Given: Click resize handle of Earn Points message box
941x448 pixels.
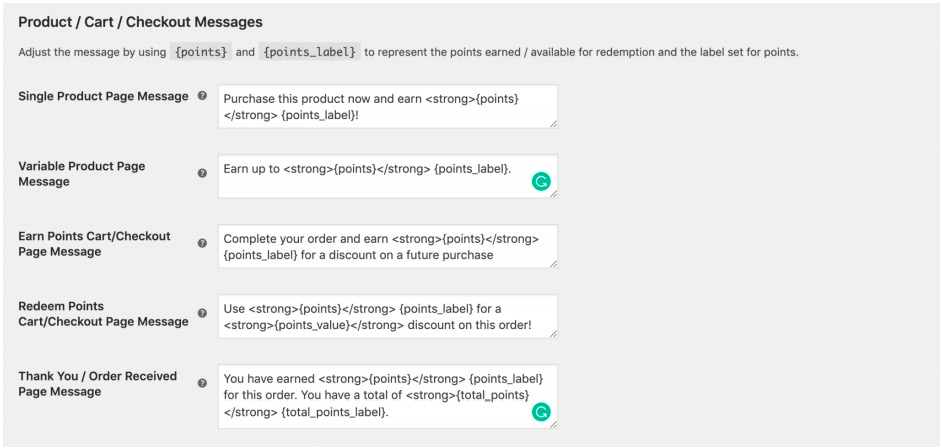Looking at the screenshot, I should (x=553, y=263).
